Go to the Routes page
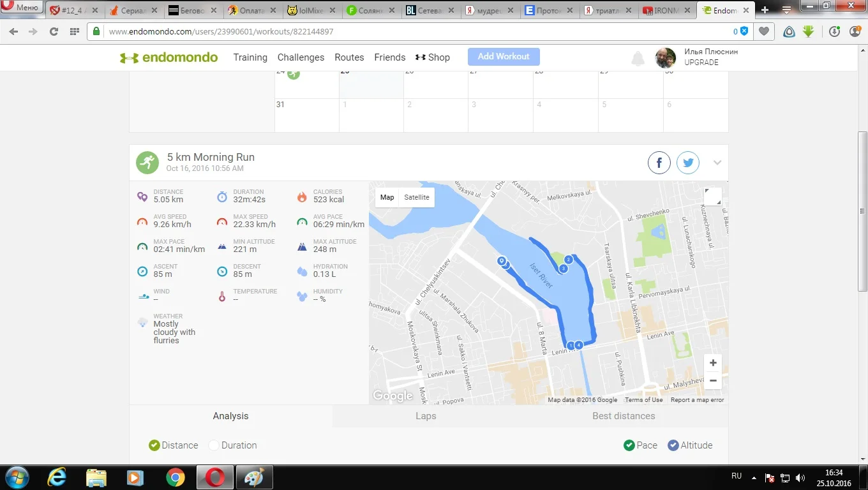 [x=349, y=57]
